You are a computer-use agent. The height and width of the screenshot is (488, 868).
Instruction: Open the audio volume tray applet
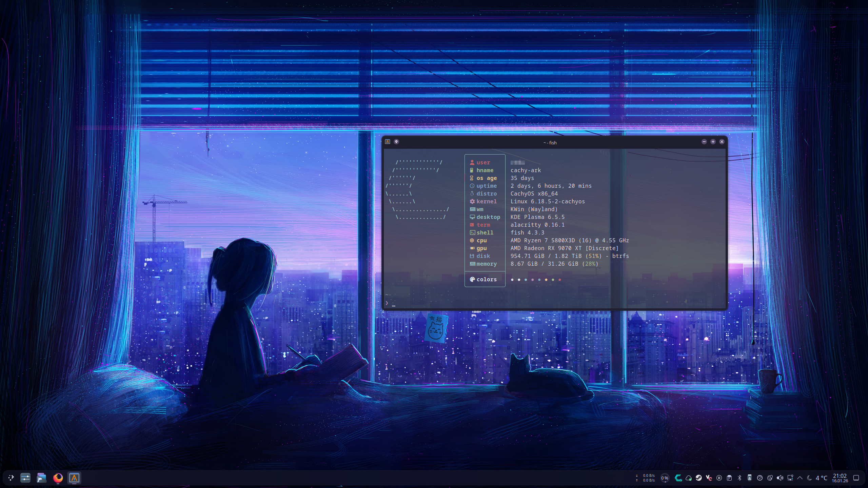point(780,478)
